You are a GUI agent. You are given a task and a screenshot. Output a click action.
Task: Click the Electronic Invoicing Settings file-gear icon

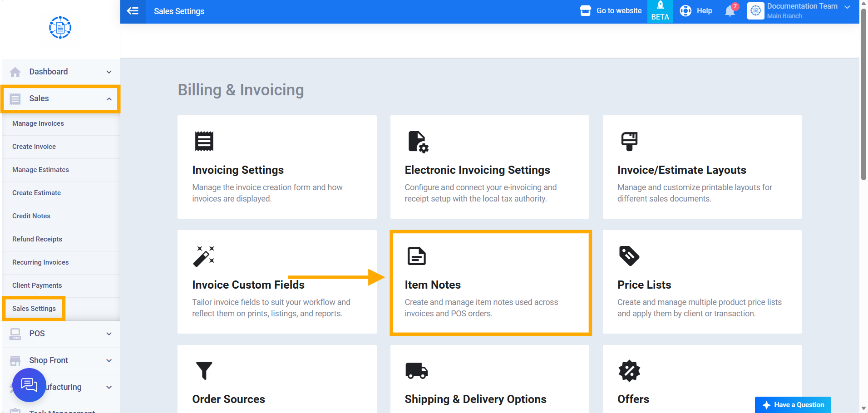pos(418,142)
